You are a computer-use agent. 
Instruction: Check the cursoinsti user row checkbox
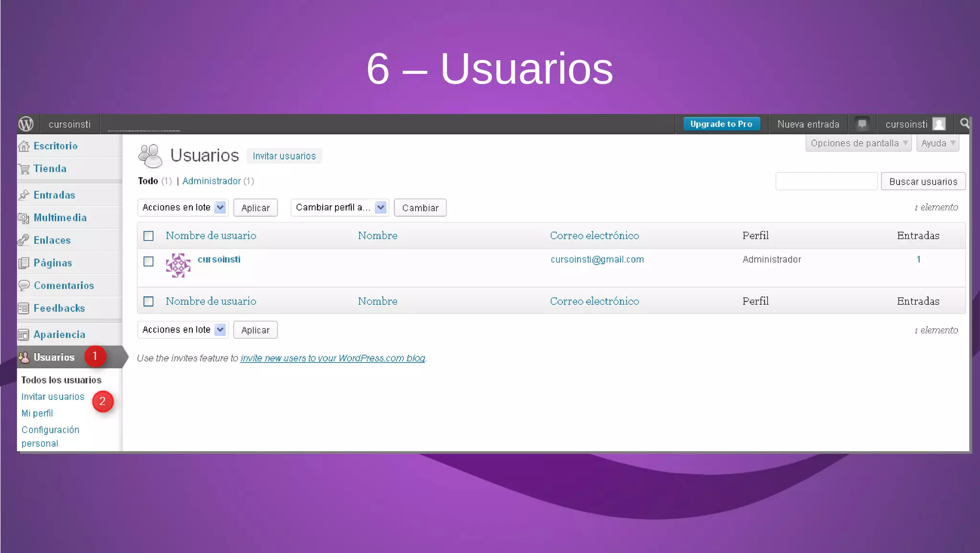coord(148,261)
